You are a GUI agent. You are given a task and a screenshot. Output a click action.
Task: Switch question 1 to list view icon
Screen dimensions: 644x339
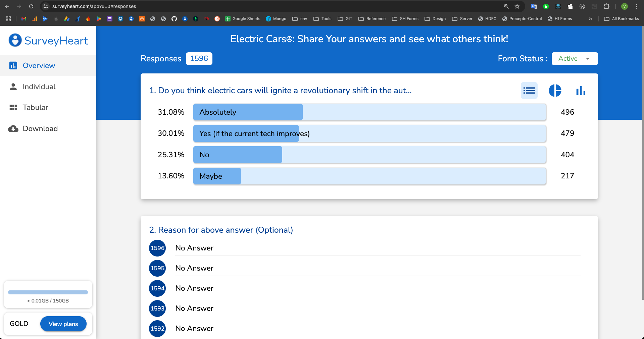pyautogui.click(x=529, y=91)
